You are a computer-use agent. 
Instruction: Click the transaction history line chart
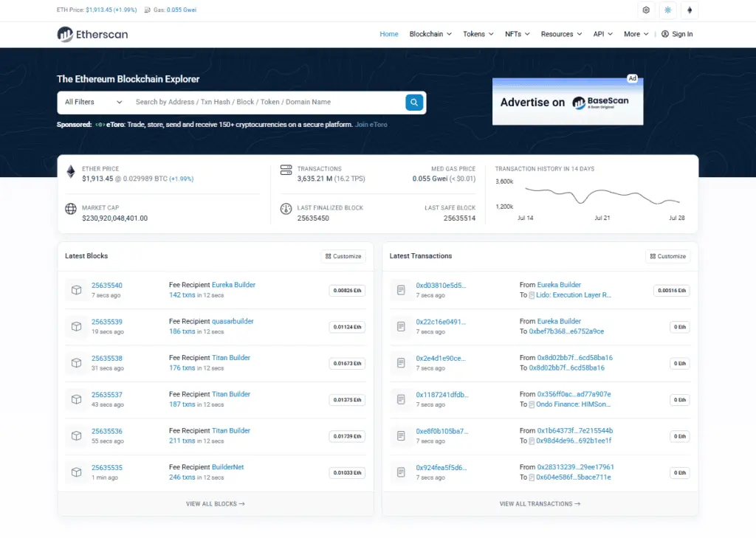(x=602, y=196)
